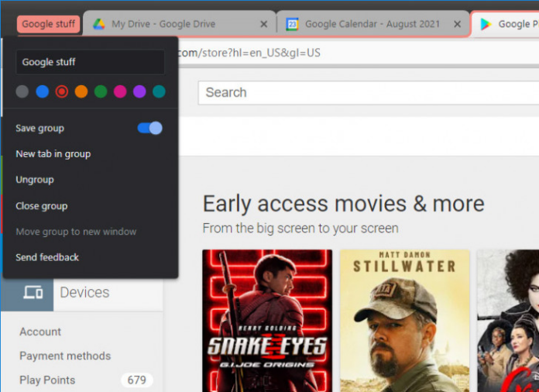539x392 pixels.
Task: Choose the orange group color
Action: [x=81, y=91]
